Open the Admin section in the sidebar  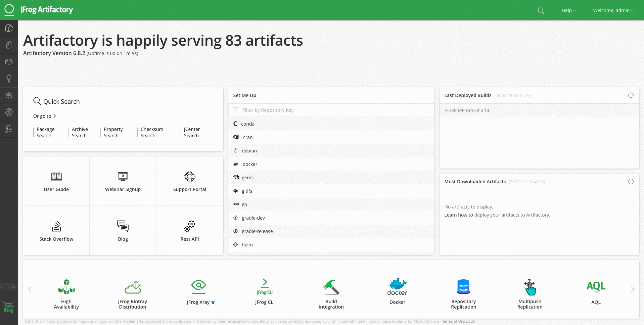pos(9,129)
